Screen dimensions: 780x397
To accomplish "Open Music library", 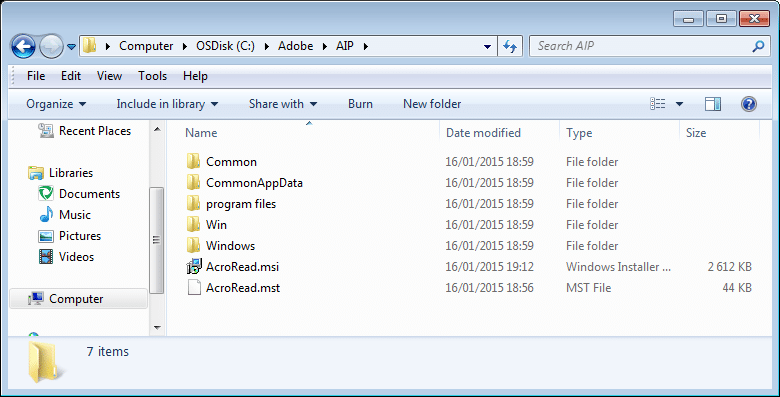I will (x=75, y=214).
